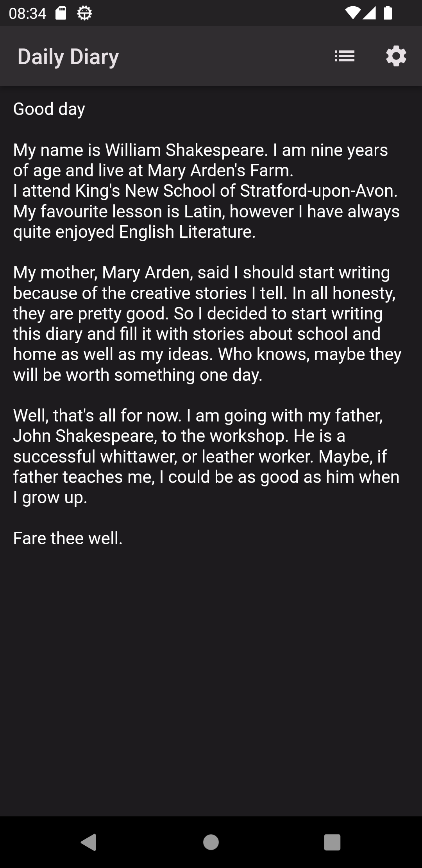The width and height of the screenshot is (422, 868).
Task: Tap the round notification icon beside the SD card
Action: [x=84, y=14]
